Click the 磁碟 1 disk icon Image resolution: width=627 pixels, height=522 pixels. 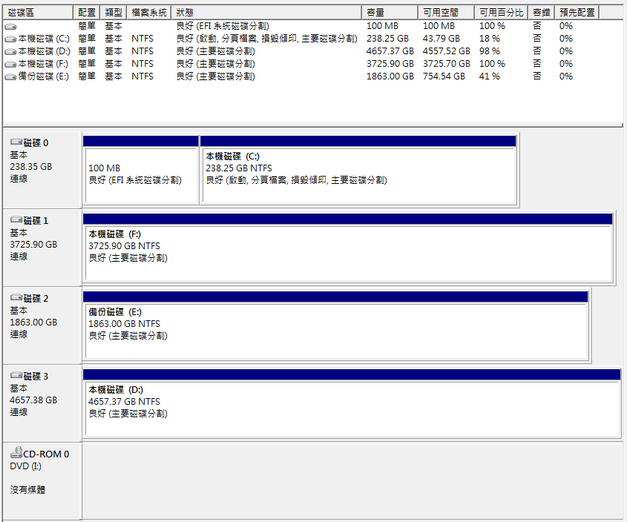coord(16,220)
